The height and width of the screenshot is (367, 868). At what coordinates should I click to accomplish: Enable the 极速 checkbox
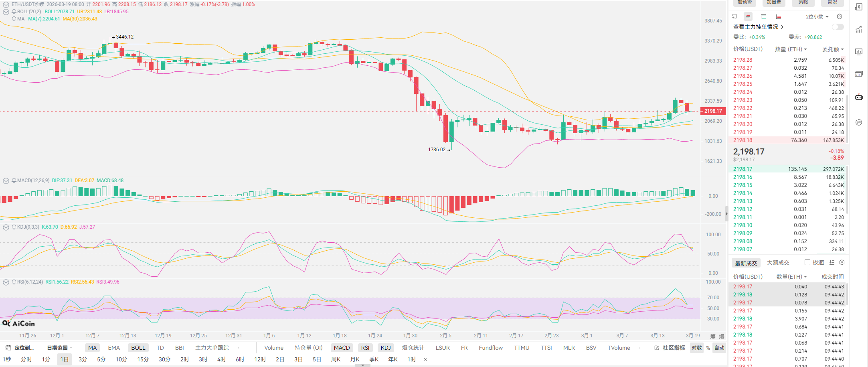[x=807, y=262]
